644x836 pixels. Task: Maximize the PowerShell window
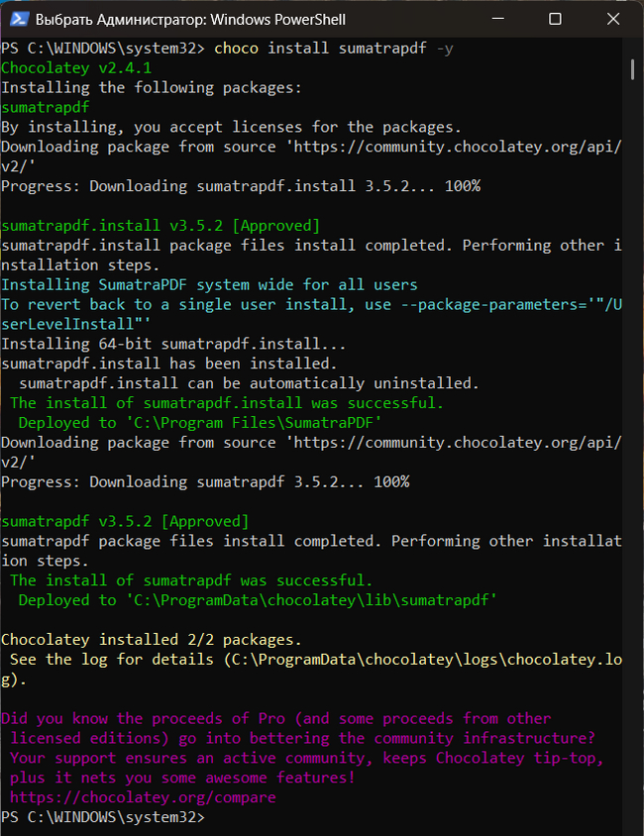(555, 19)
